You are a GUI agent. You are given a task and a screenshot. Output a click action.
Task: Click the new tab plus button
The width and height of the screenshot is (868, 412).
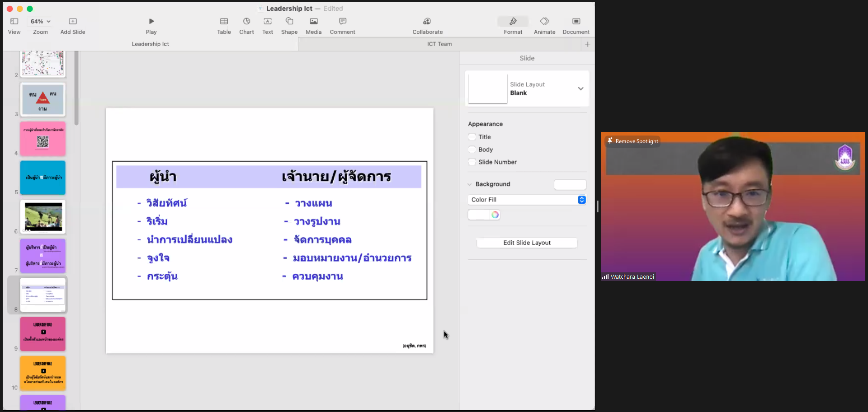pyautogui.click(x=587, y=44)
